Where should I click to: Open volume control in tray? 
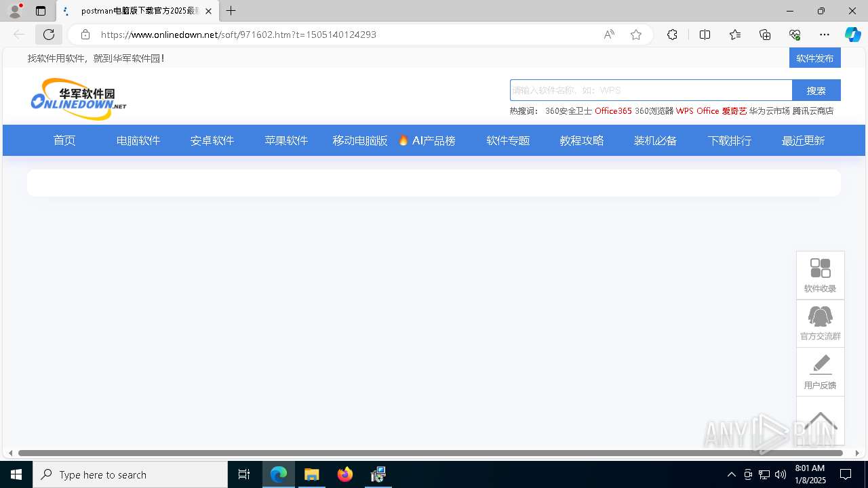781,474
